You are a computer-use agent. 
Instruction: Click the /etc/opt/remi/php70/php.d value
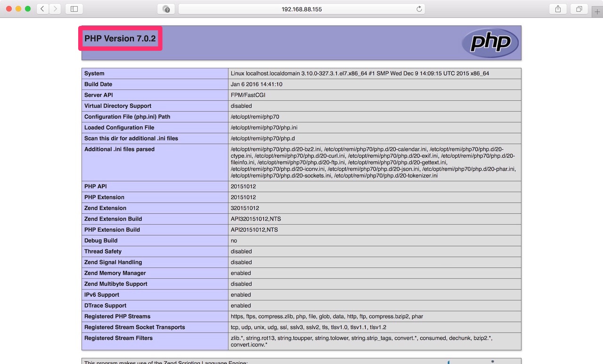[x=263, y=138]
